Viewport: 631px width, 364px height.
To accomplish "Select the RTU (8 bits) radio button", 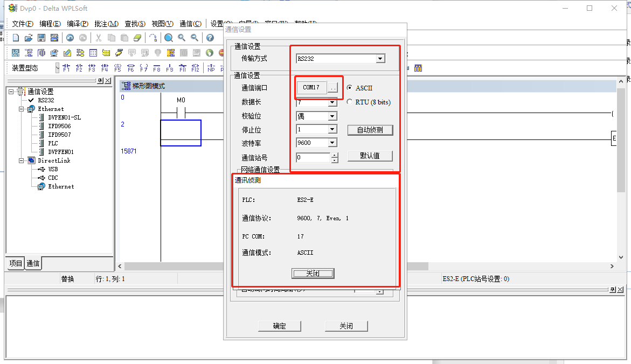I will click(x=349, y=102).
